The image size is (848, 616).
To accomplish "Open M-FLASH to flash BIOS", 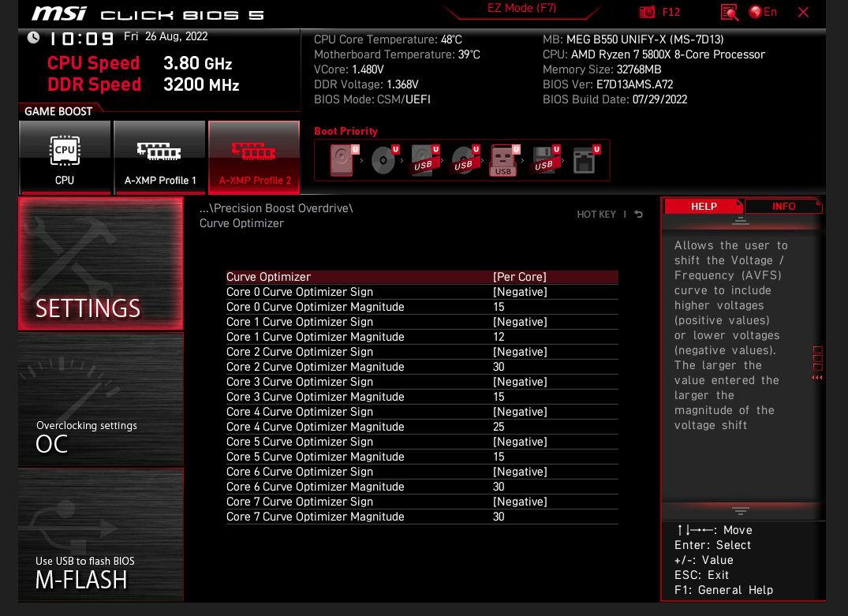I will pyautogui.click(x=101, y=535).
